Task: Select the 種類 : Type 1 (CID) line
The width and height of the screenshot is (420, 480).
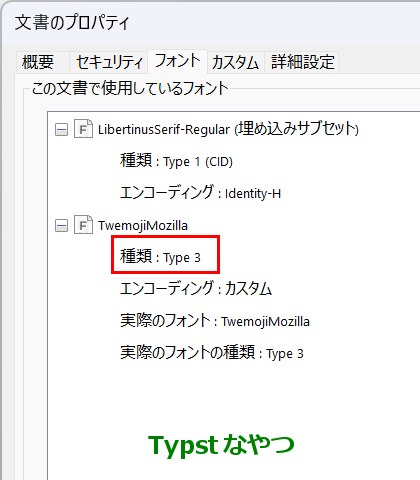Action: coord(176,161)
